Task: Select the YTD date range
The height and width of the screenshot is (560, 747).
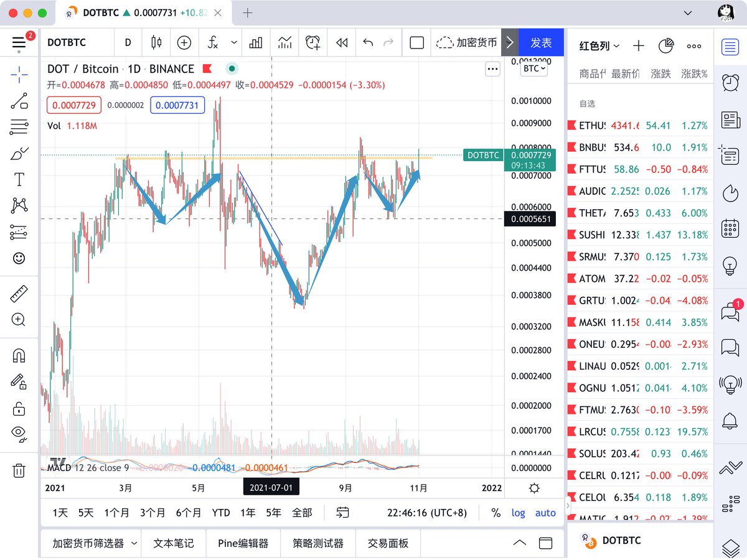Action: 221,513
